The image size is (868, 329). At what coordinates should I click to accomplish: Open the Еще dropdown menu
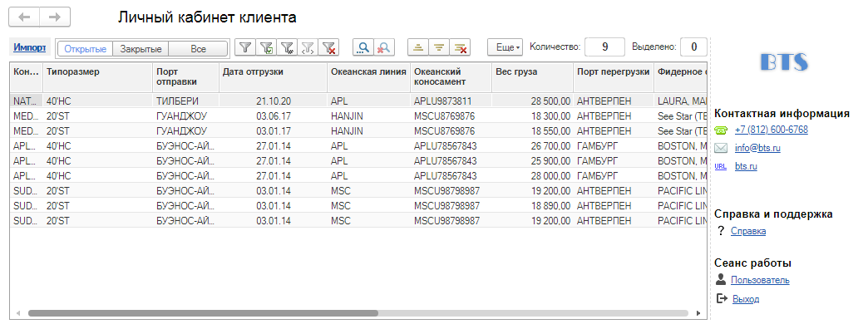point(505,48)
